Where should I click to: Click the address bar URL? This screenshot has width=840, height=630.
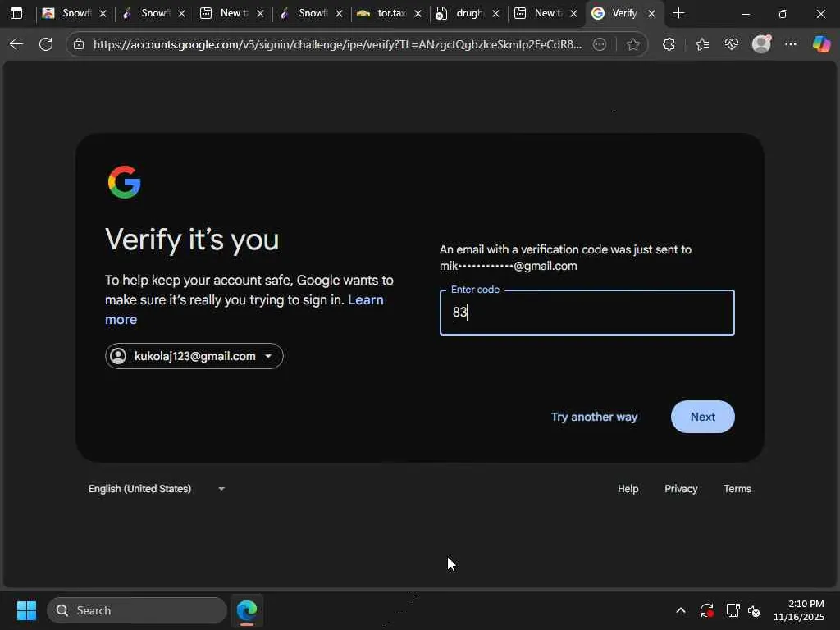tap(337, 44)
